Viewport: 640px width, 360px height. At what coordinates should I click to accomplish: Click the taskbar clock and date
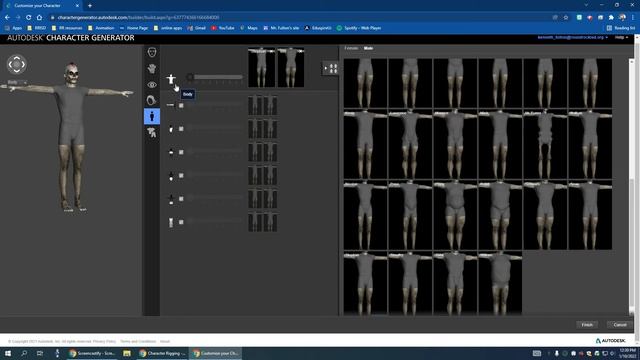coord(627,353)
